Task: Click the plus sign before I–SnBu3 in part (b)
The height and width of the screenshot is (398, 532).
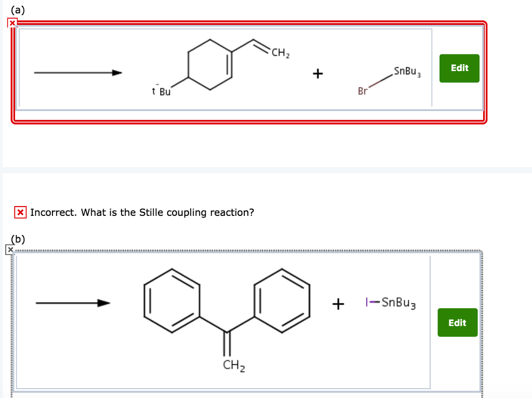Action: (338, 303)
